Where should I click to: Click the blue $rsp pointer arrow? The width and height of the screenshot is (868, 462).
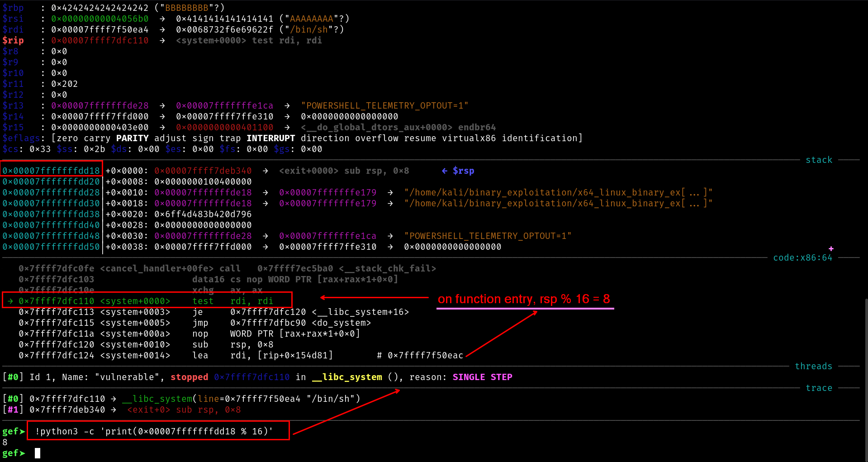(445, 171)
